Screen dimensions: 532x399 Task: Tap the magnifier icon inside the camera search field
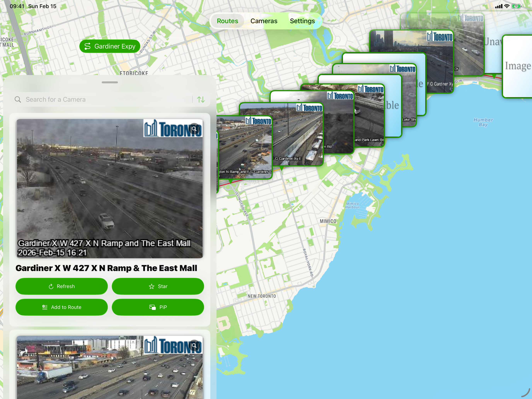pyautogui.click(x=18, y=99)
